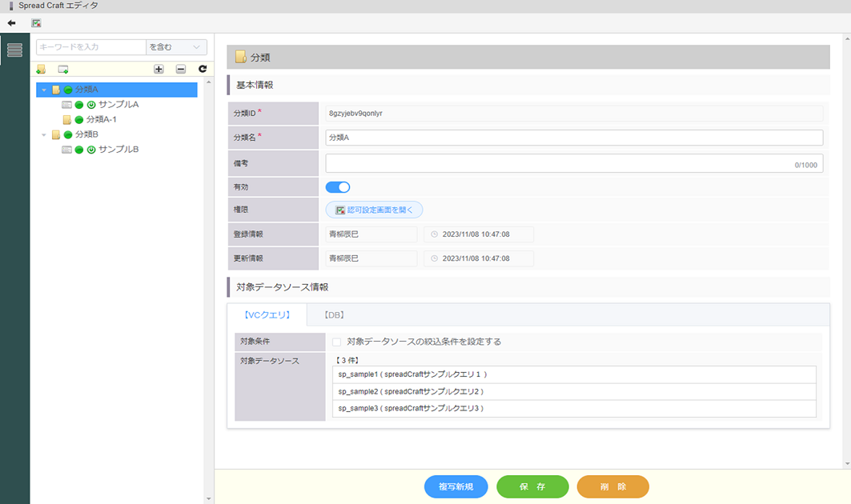The width and height of the screenshot is (851, 504).
Task: Select the 【VCクエリ】 tab
Action: [x=267, y=315]
